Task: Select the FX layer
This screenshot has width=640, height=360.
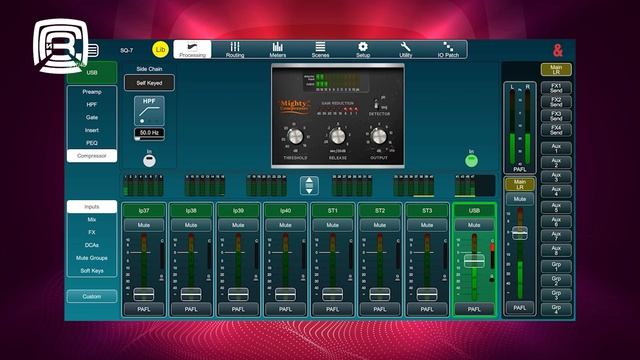Action: pyautogui.click(x=92, y=232)
